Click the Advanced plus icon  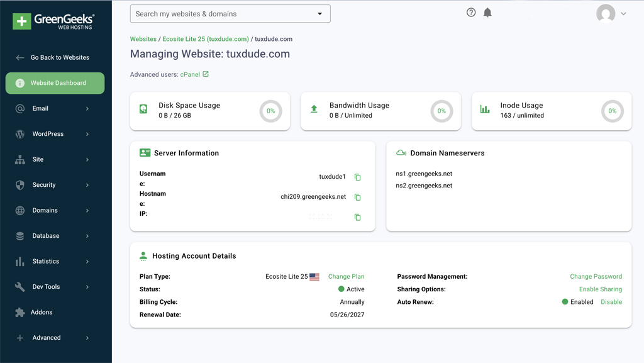[19, 338]
